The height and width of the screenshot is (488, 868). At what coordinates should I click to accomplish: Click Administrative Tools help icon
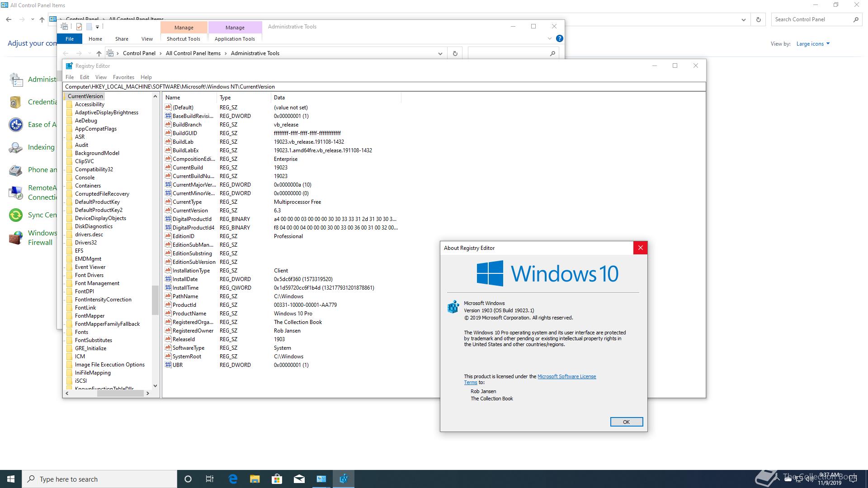(559, 39)
